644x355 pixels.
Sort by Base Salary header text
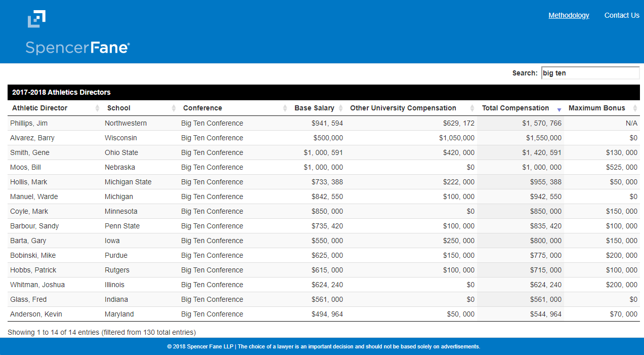pos(314,108)
